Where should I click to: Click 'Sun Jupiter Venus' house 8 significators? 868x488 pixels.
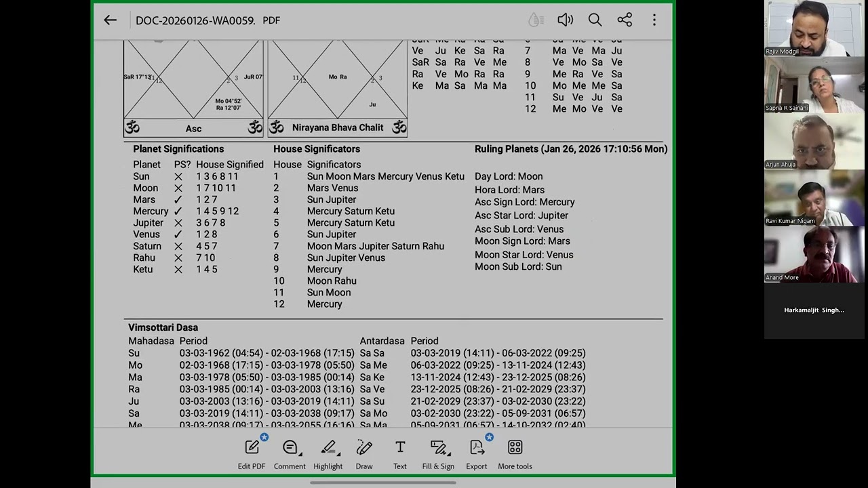click(x=346, y=258)
